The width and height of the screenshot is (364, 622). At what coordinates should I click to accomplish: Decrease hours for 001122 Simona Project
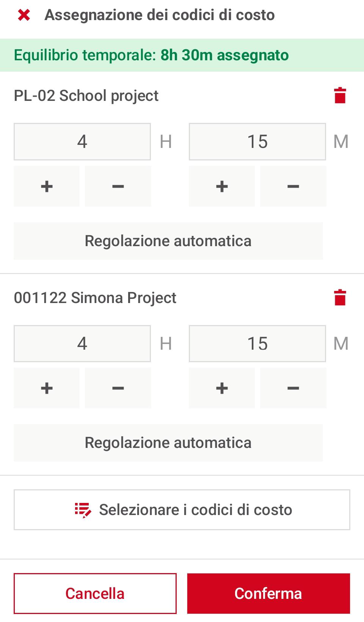coord(118,388)
